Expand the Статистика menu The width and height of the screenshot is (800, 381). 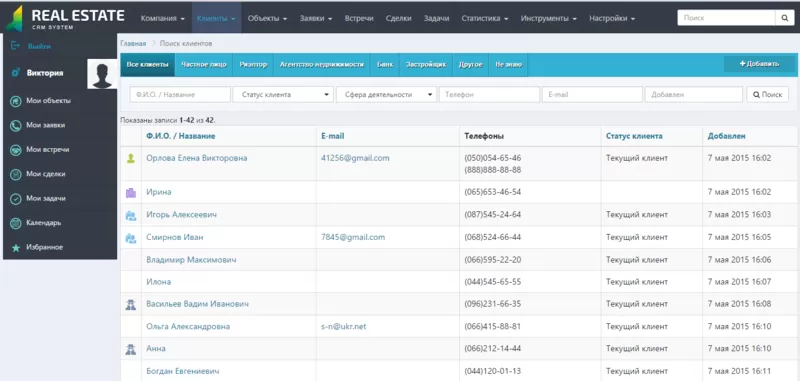tap(485, 18)
